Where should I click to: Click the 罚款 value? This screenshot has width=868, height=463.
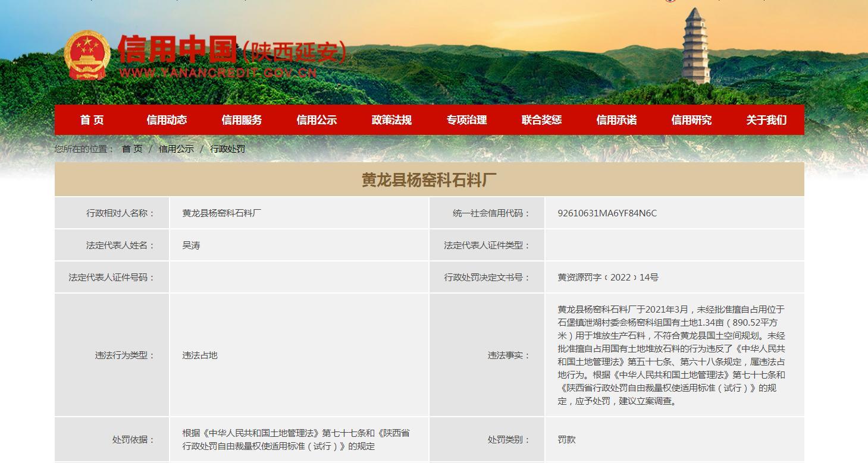pyautogui.click(x=566, y=440)
